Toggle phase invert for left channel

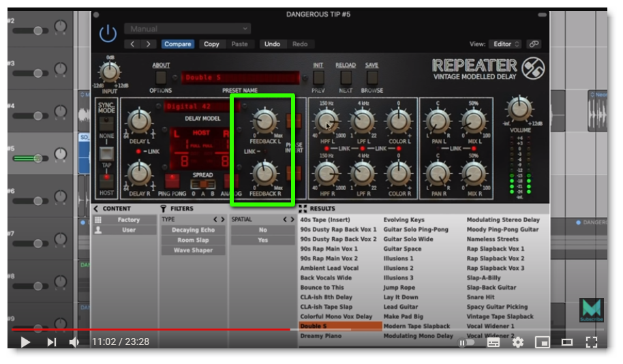click(x=294, y=121)
